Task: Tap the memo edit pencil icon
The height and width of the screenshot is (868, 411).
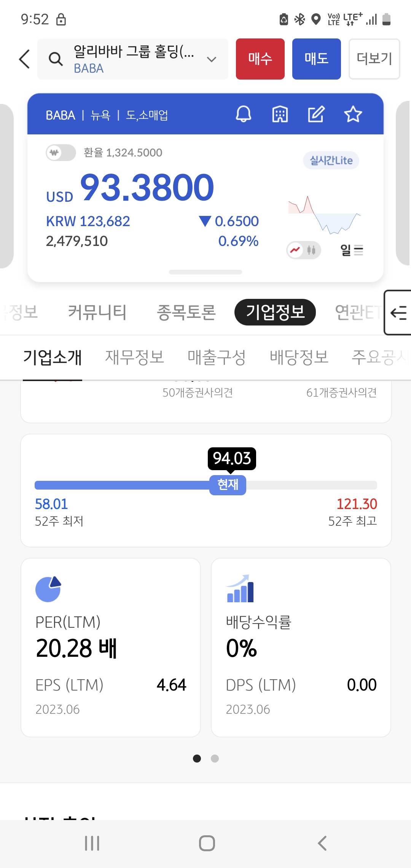Action: [x=316, y=114]
